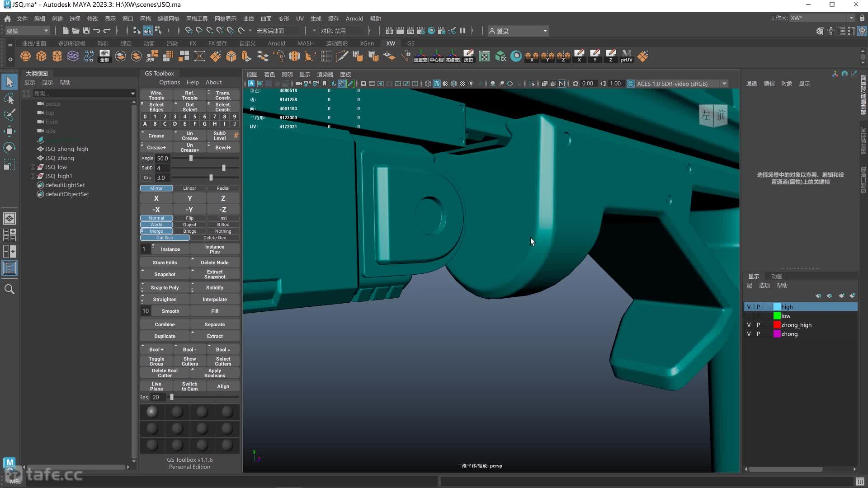This screenshot has height=488, width=868.
Task: Click the Extract Snapshot button
Action: tap(215, 274)
